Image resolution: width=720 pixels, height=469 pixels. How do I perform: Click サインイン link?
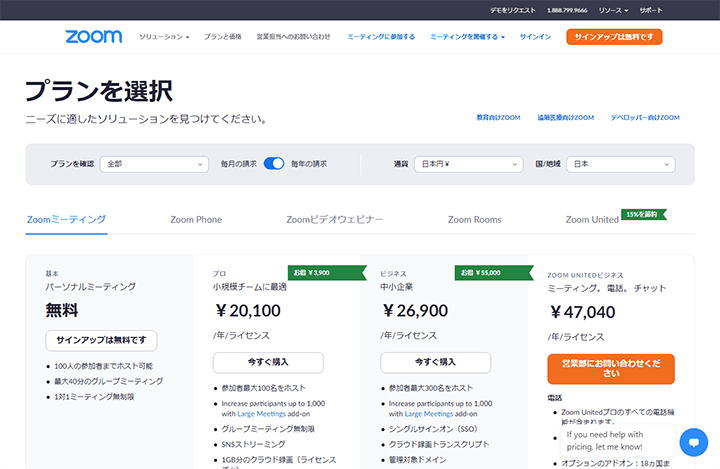pos(535,37)
